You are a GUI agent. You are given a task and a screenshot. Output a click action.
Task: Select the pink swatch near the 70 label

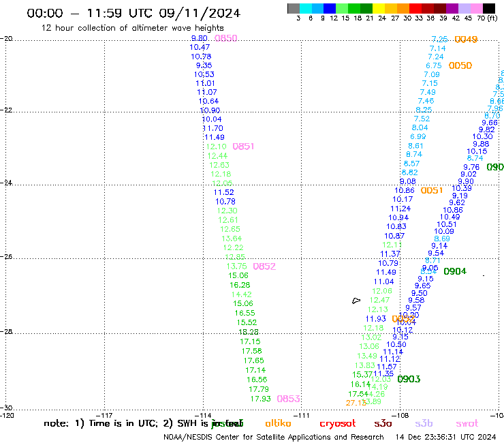(x=477, y=8)
